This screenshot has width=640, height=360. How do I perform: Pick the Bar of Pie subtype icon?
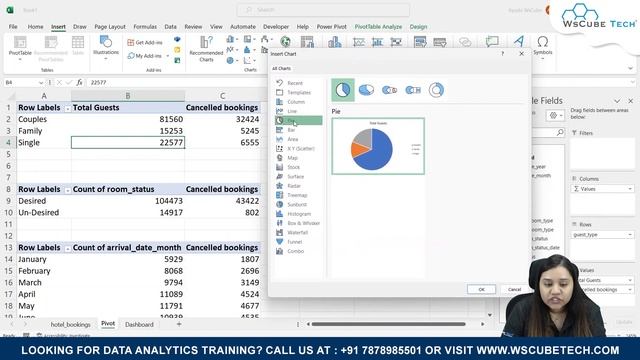413,90
